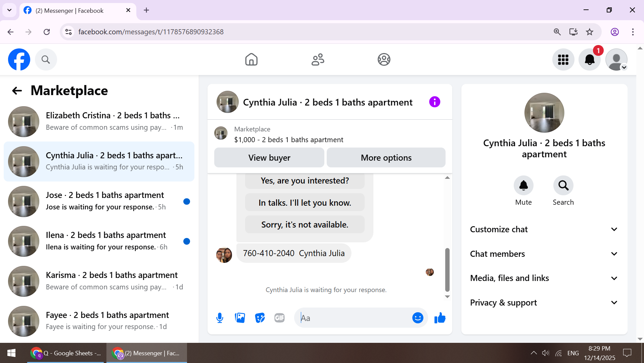Click chat scrollbar down arrow
The height and width of the screenshot is (363, 644).
click(x=447, y=296)
